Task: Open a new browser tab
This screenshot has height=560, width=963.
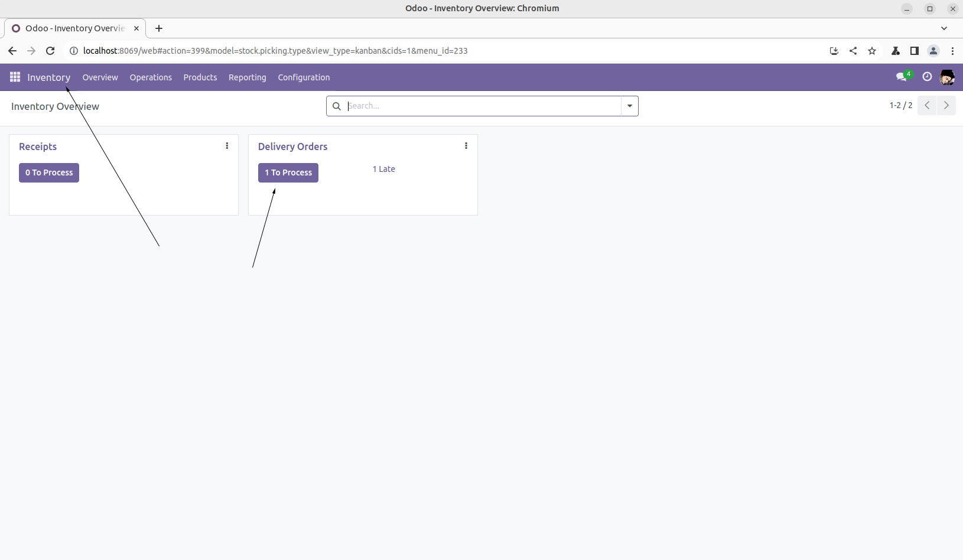Action: pos(159,28)
